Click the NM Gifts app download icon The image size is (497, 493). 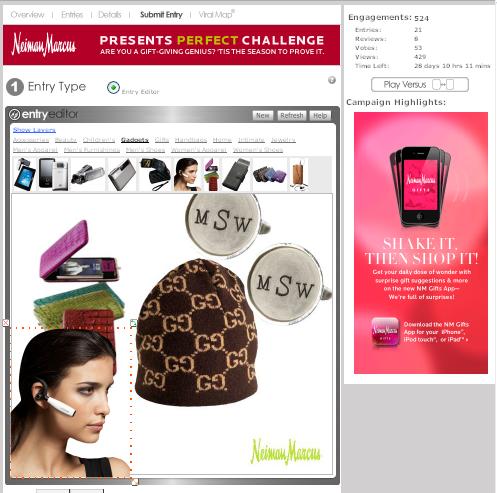point(385,332)
